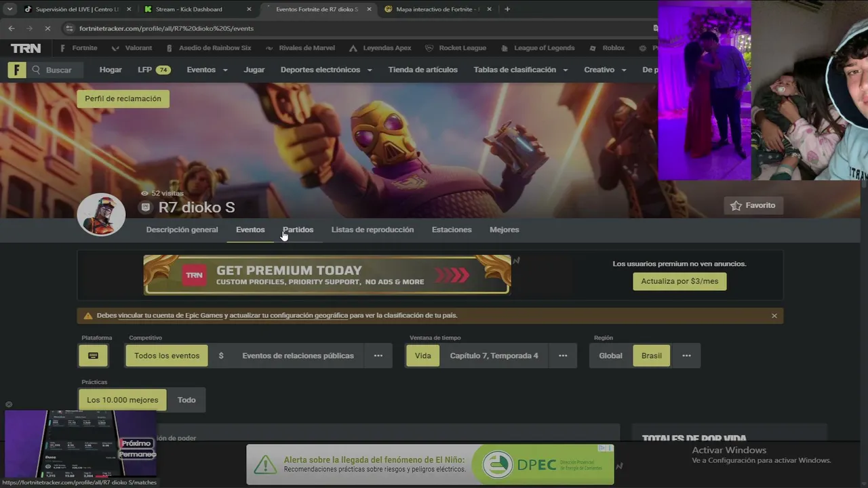Image resolution: width=868 pixels, height=488 pixels.
Task: Select the Brasil region filter
Action: 652,356
